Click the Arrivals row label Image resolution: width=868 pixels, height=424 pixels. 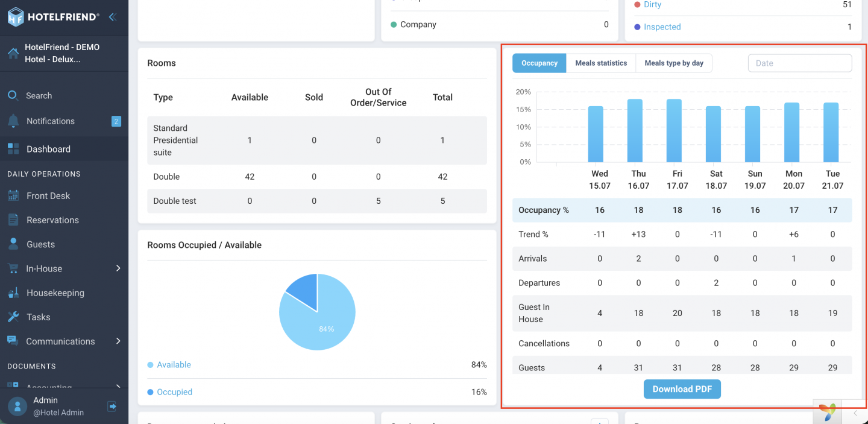pyautogui.click(x=533, y=258)
